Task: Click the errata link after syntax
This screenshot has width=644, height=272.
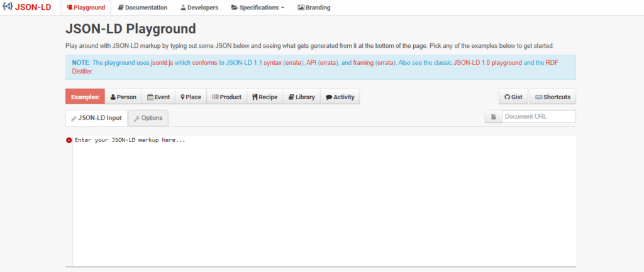Action: pos(293,63)
